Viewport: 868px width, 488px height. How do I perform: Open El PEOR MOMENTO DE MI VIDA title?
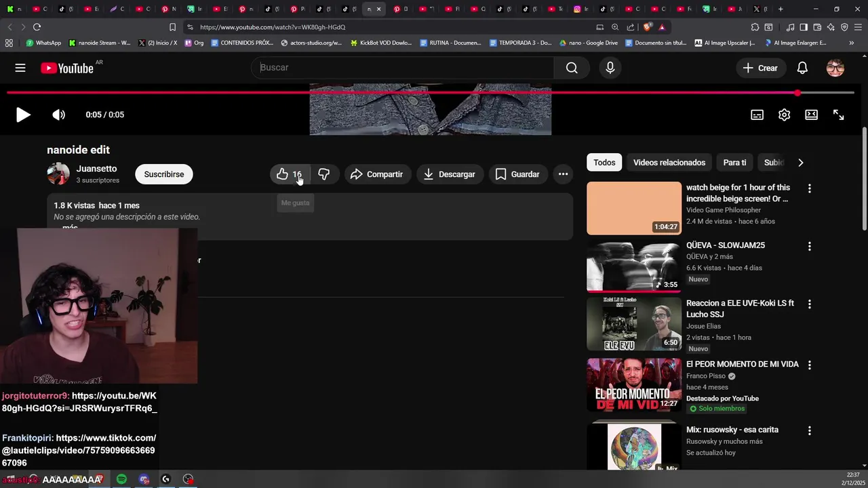tap(743, 364)
